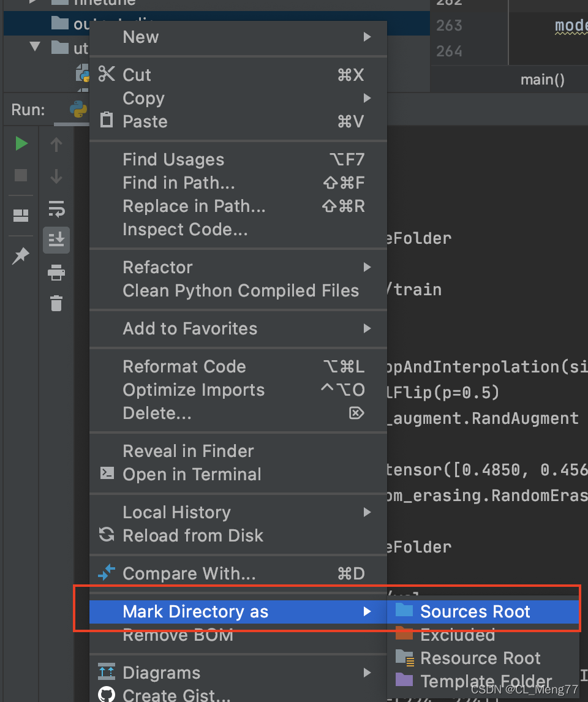This screenshot has height=702, width=588.
Task: Click line number 264 in the gutter
Action: click(450, 51)
